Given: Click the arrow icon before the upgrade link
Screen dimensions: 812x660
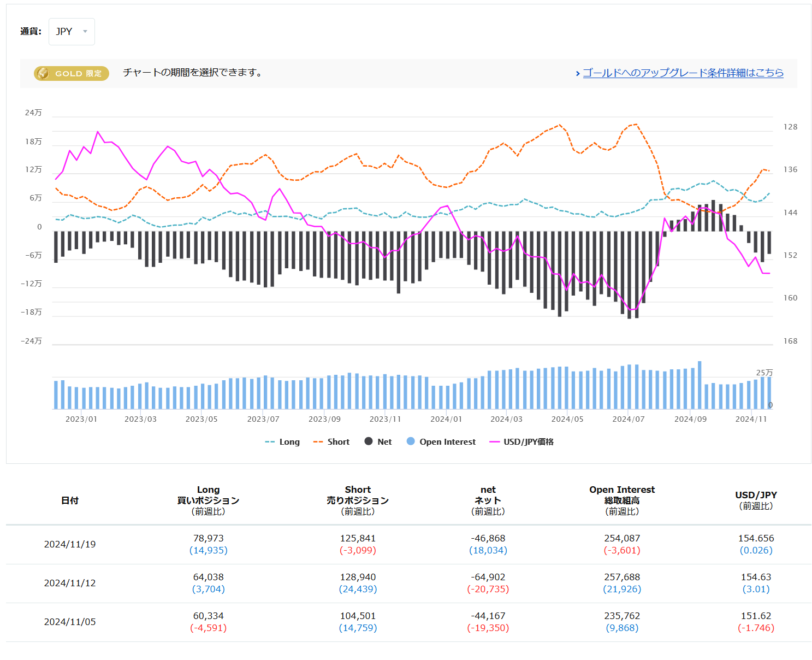Looking at the screenshot, I should (578, 73).
